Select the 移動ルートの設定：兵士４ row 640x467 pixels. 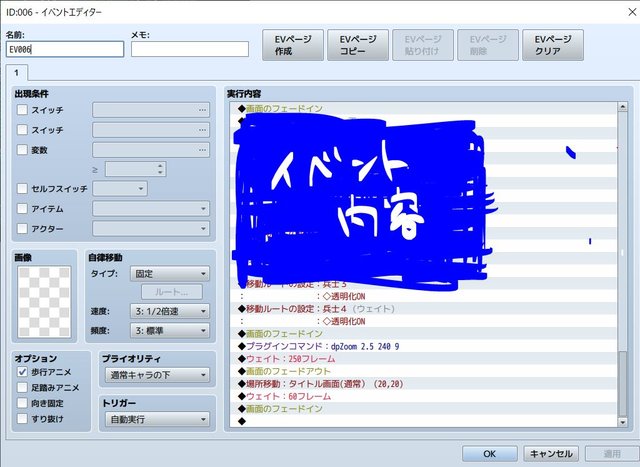423,309
